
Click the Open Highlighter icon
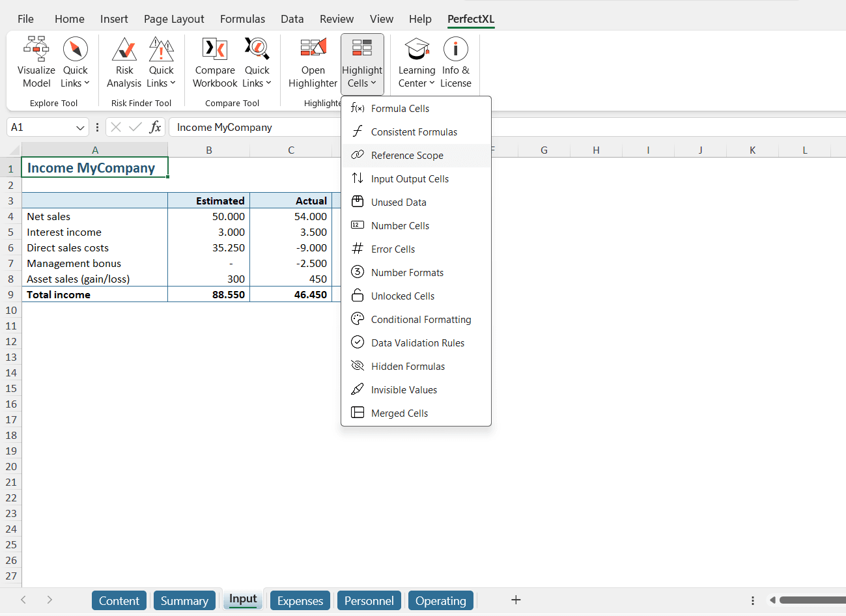[313, 63]
